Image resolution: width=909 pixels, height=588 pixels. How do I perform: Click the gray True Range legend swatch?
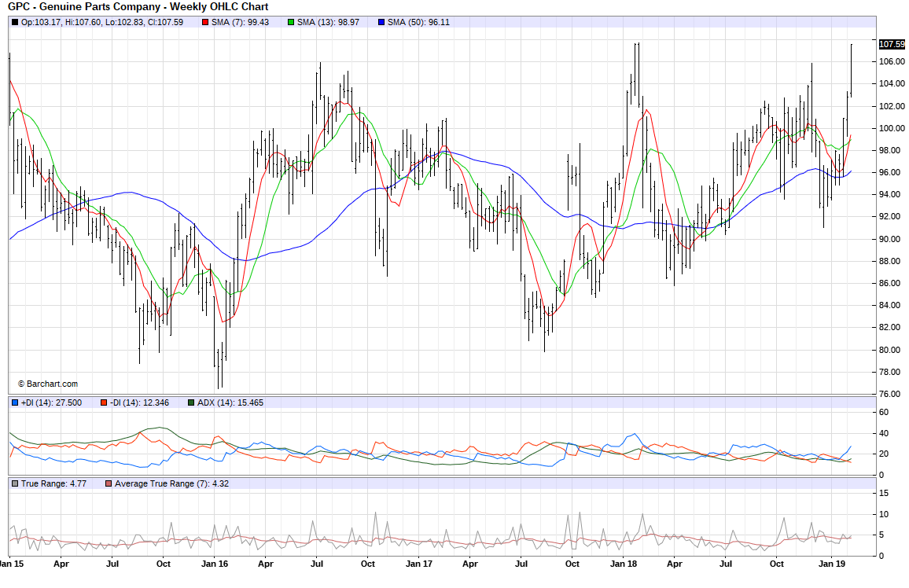click(x=15, y=483)
